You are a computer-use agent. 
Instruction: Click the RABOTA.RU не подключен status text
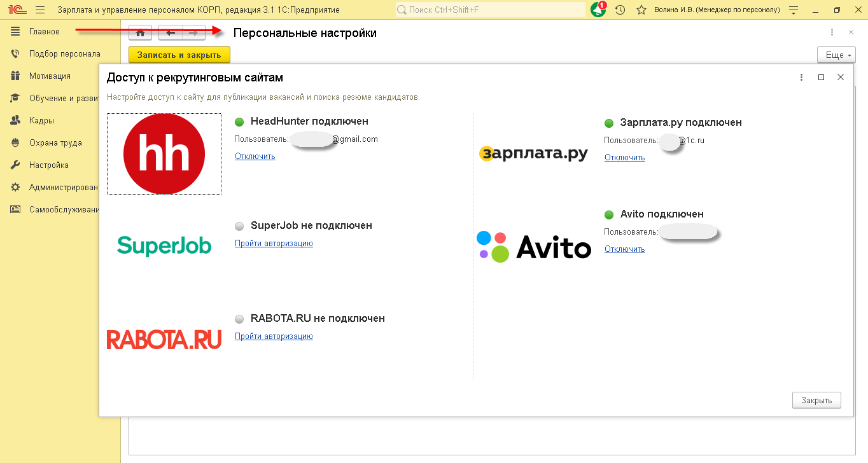pyautogui.click(x=318, y=319)
